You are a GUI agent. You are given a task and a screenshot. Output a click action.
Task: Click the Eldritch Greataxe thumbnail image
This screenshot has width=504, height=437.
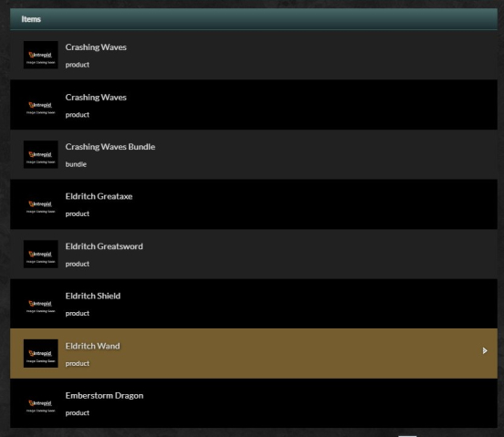coord(41,204)
